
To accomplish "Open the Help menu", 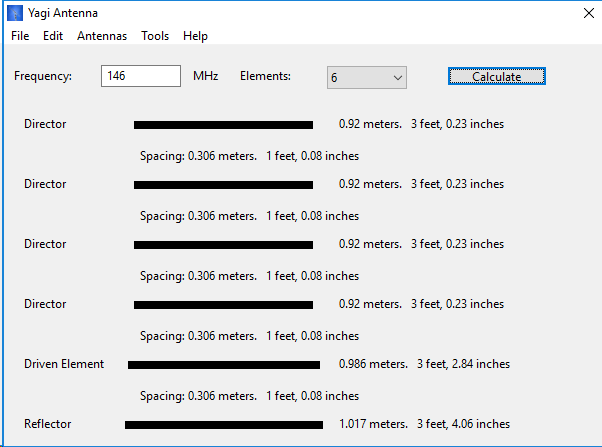I will 195,36.
